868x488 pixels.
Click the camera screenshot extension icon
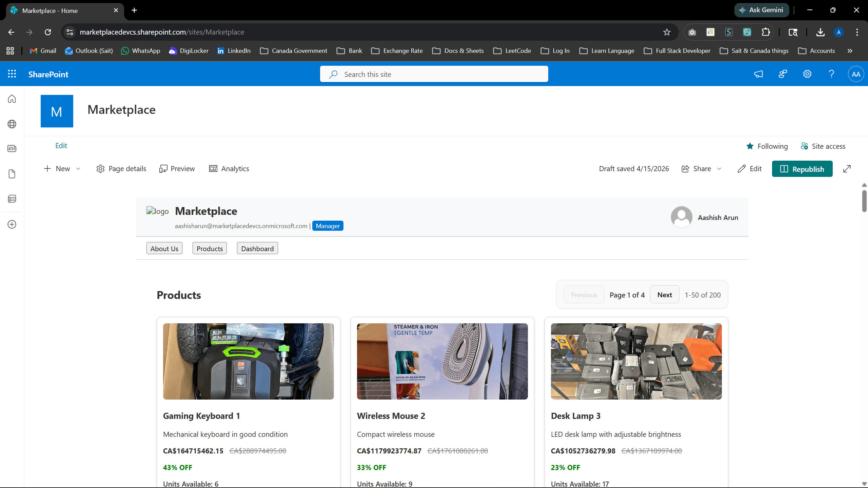click(x=692, y=32)
